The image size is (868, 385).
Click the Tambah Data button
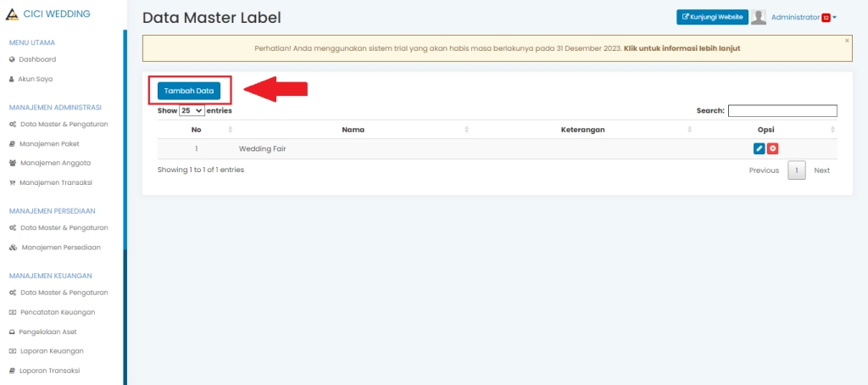coord(189,91)
